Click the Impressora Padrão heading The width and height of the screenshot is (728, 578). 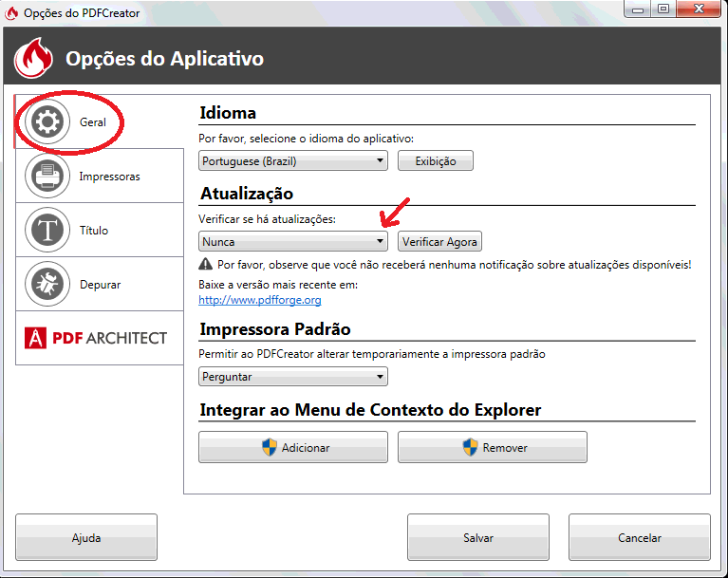point(275,329)
